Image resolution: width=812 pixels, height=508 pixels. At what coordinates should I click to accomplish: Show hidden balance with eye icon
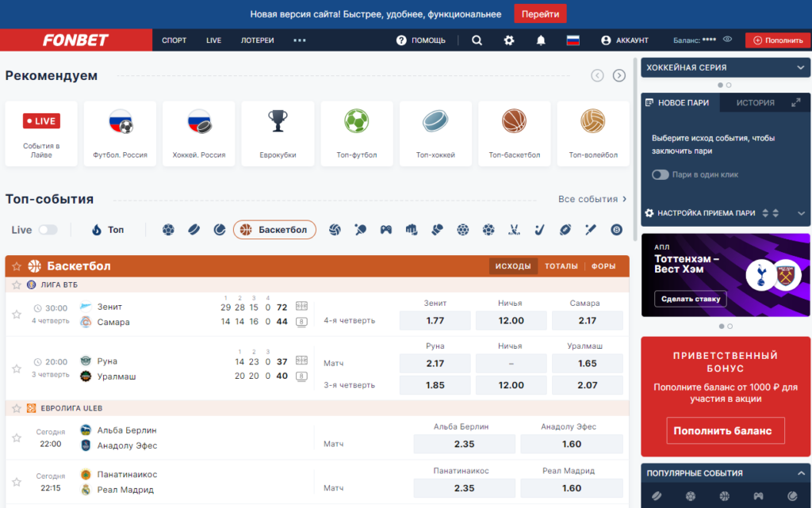727,40
